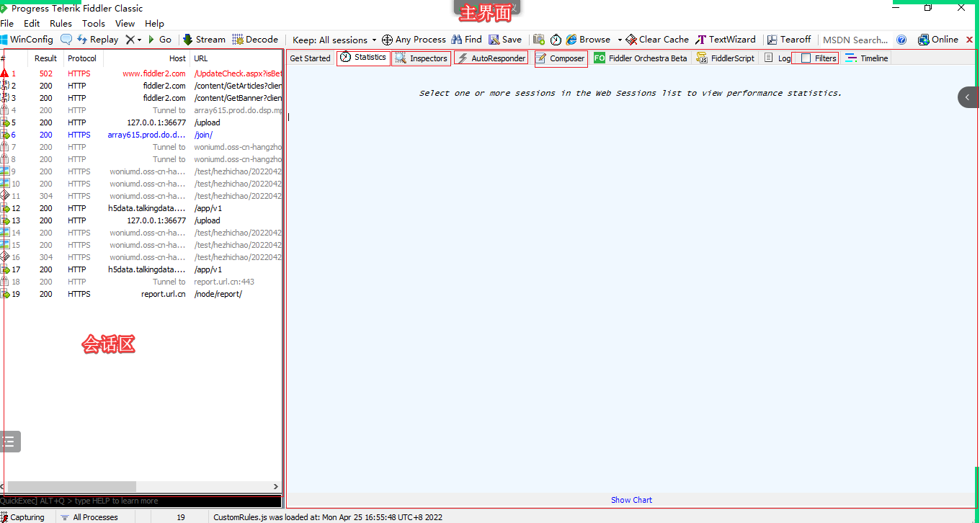The image size is (980, 523).
Task: Select session 19 report.url.cn /node/report/
Action: point(141,294)
